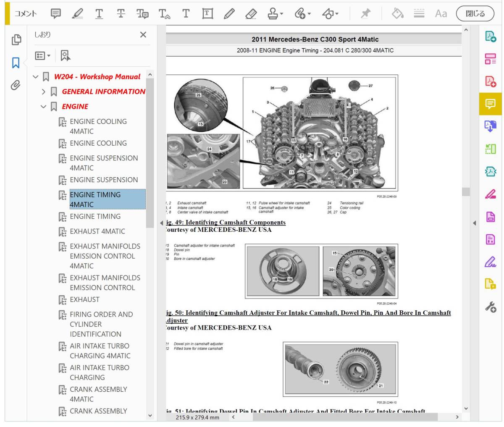This screenshot has height=427, width=504.
Task: Select the add text comment tool
Action: pos(186,13)
